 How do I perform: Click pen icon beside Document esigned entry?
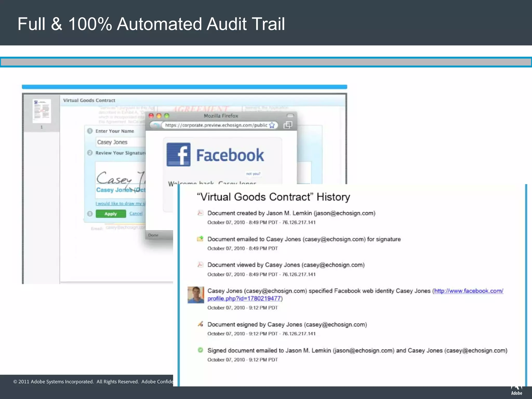click(200, 324)
